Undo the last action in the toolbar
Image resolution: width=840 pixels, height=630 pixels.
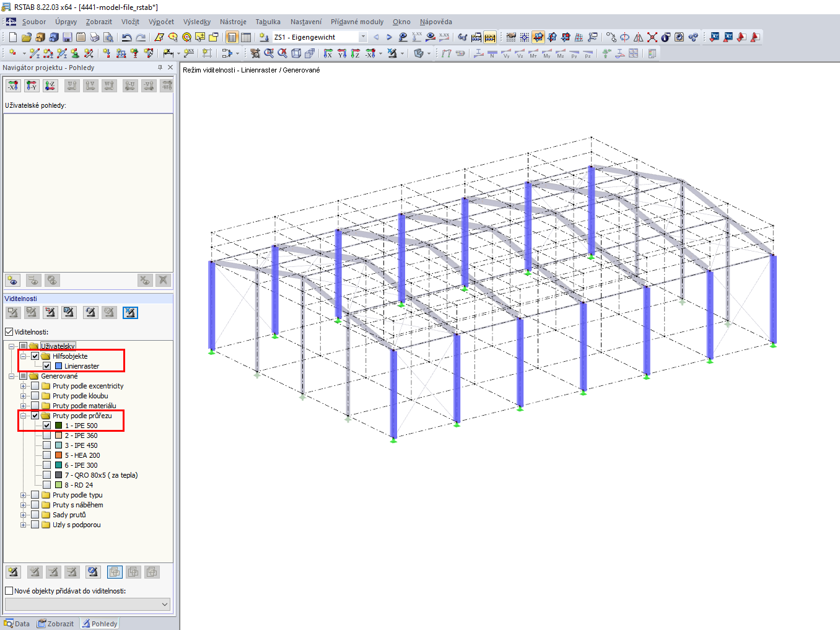pos(126,37)
